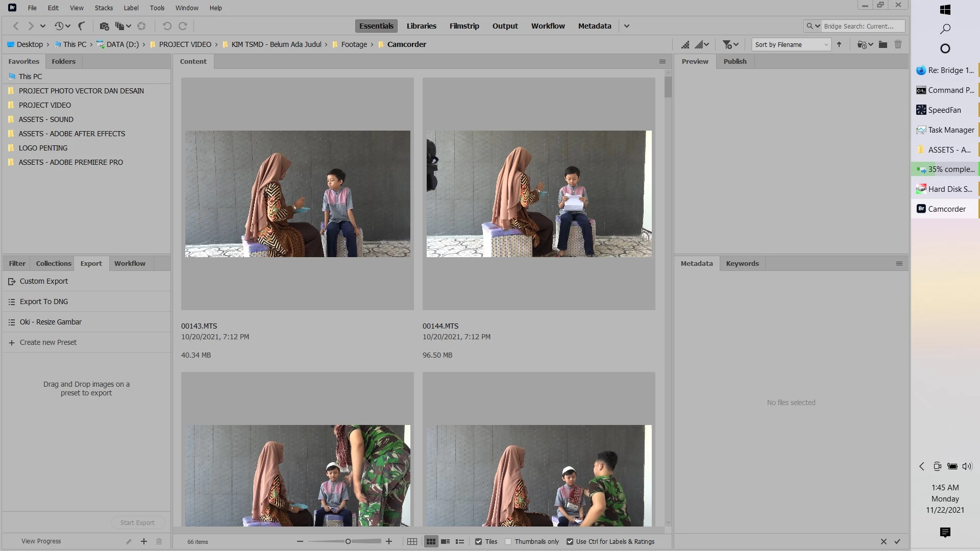
Task: Select the 00144.MTS video thumbnail
Action: click(x=538, y=194)
